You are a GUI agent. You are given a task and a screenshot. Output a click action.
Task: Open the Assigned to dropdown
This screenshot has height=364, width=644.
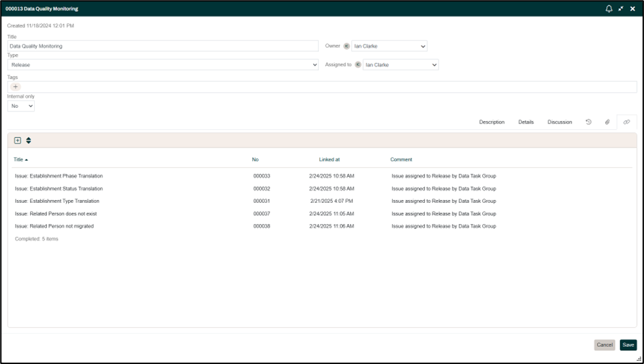400,65
